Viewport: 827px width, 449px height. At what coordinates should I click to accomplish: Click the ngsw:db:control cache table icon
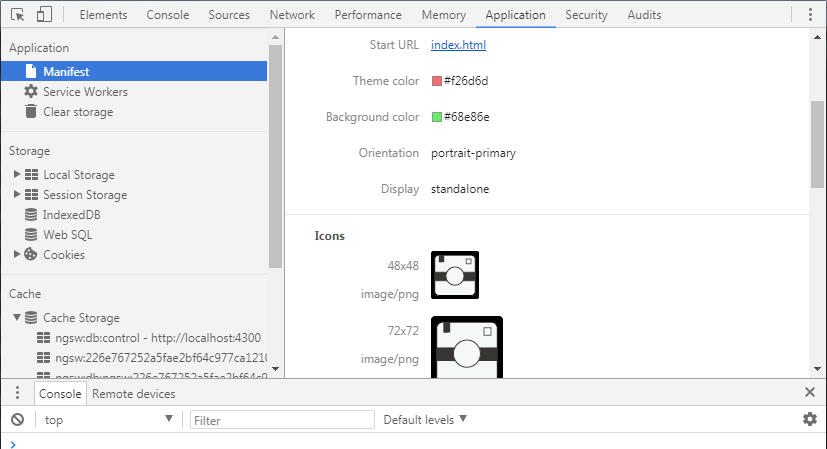pyautogui.click(x=44, y=338)
